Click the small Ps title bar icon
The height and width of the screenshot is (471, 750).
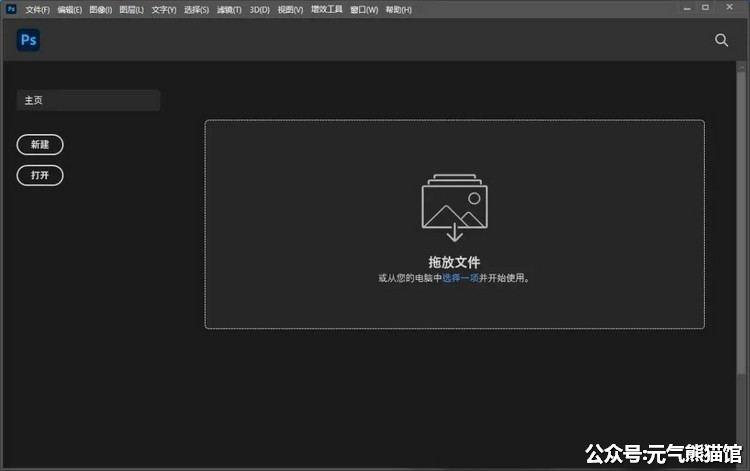coord(11,9)
